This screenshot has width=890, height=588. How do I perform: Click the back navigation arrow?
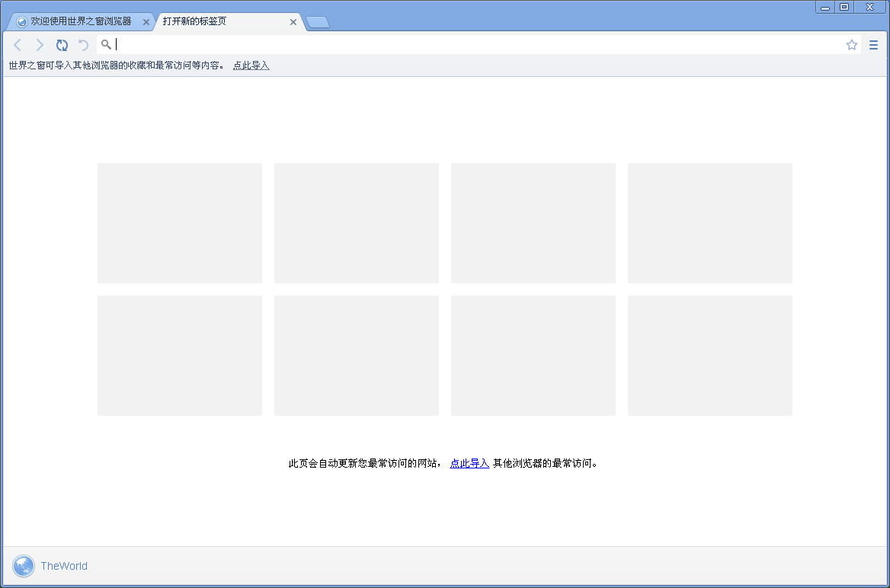point(18,45)
